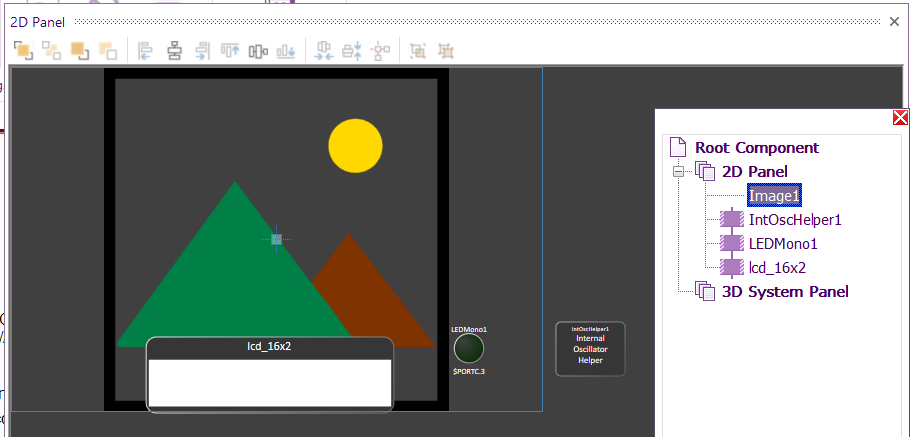Close the component tree panel
The width and height of the screenshot is (910, 437).
tap(900, 118)
